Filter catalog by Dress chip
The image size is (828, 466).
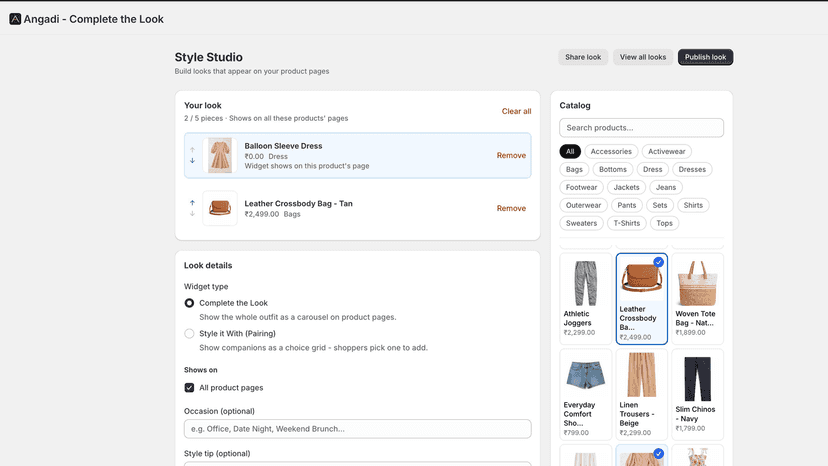click(652, 170)
